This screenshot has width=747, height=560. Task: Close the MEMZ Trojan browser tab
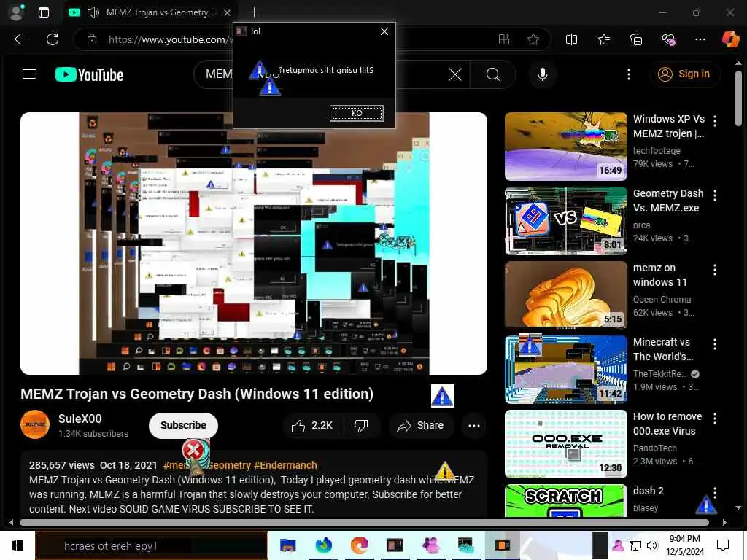[228, 12]
